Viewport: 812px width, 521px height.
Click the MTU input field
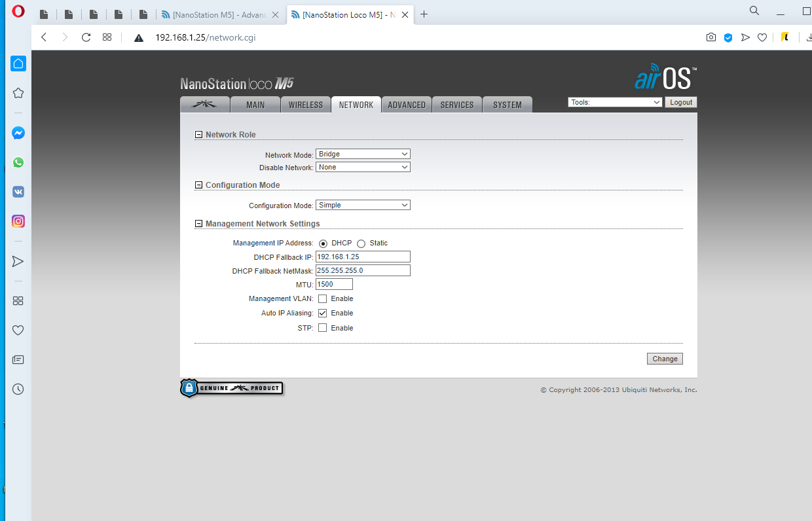point(334,284)
